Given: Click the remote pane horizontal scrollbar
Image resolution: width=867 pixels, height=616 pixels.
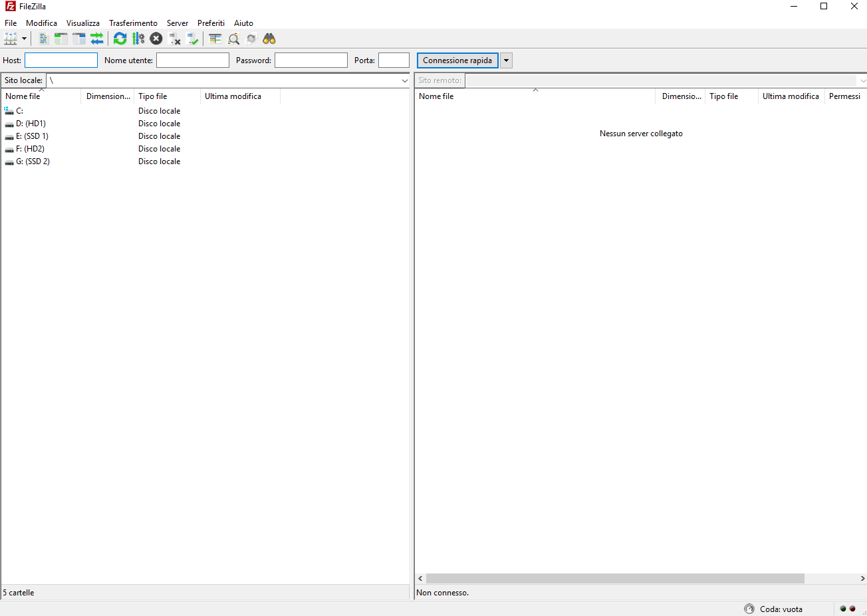Looking at the screenshot, I should point(614,579).
